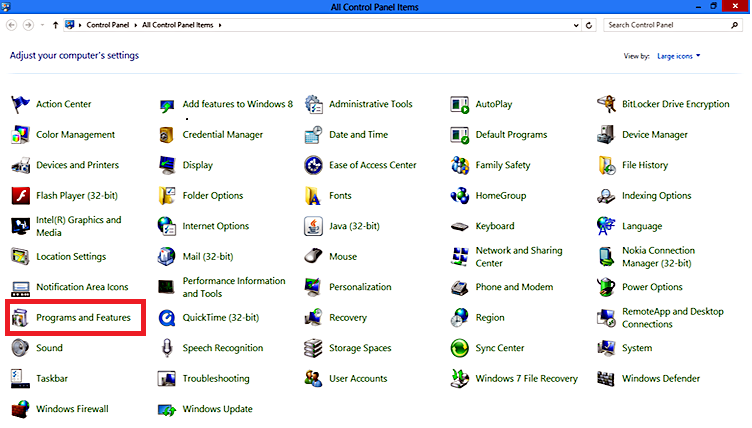The height and width of the screenshot is (428, 752).
Task: Open the Network and Sharing Center link
Action: point(518,257)
